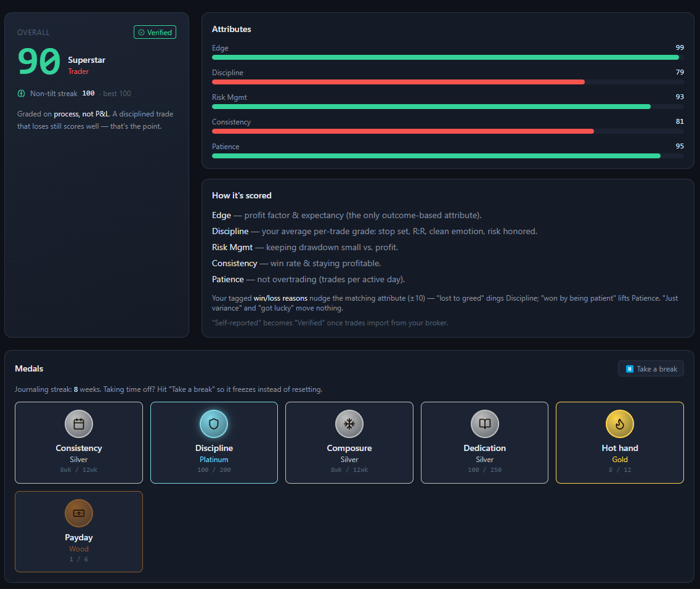This screenshot has width=700, height=589.
Task: Click the Hot hand flame icon
Action: 620,423
